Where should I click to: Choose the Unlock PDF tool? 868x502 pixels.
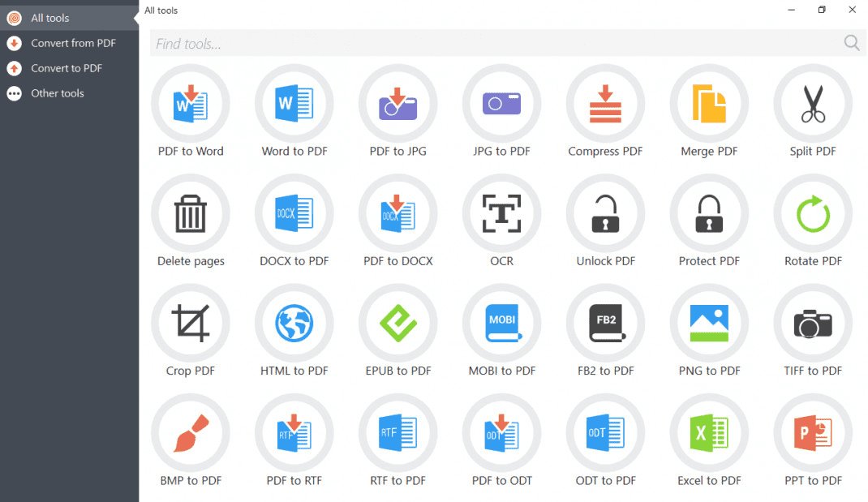tap(606, 213)
